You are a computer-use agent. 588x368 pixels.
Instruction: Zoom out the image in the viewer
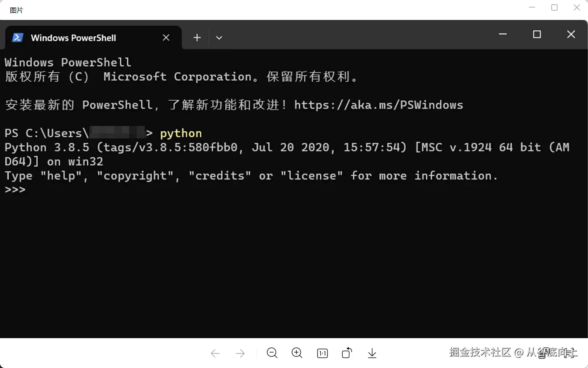(x=272, y=353)
